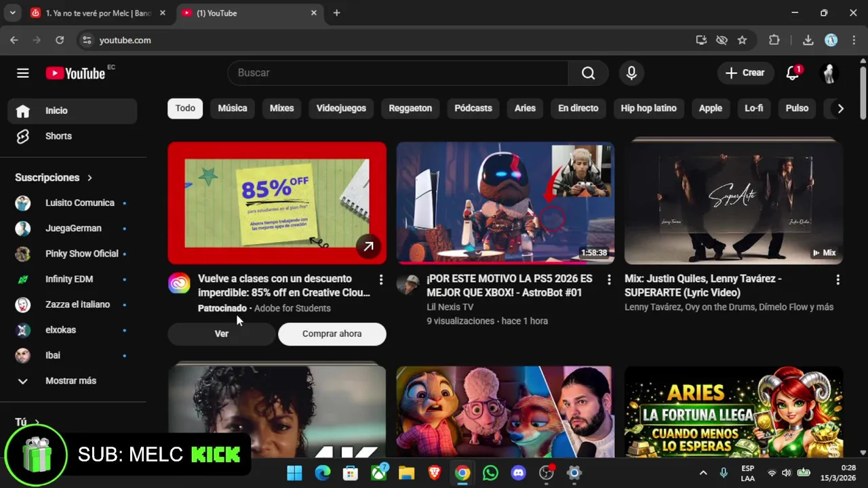Open File Explorer from the taskbar
The height and width of the screenshot is (488, 868).
coord(406,473)
